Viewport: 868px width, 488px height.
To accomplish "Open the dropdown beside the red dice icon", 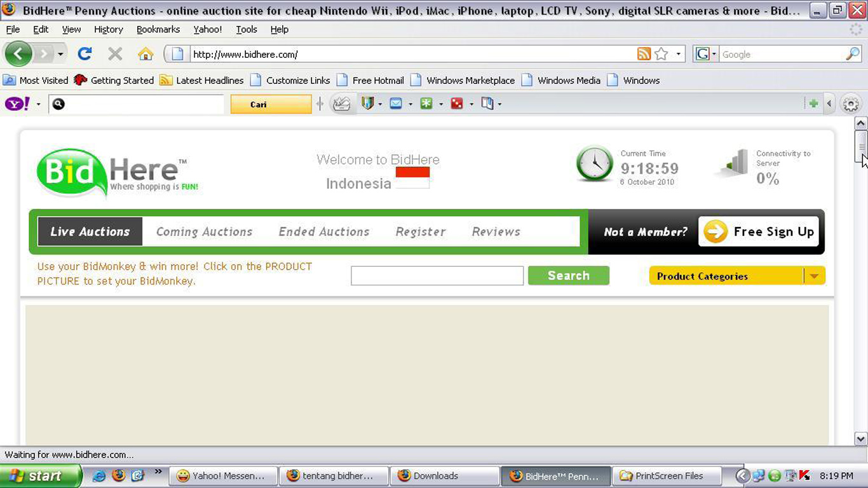I will click(x=471, y=104).
